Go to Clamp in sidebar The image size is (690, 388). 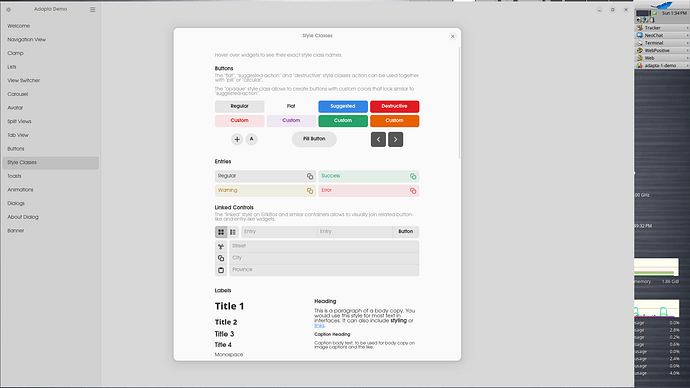(x=51, y=53)
